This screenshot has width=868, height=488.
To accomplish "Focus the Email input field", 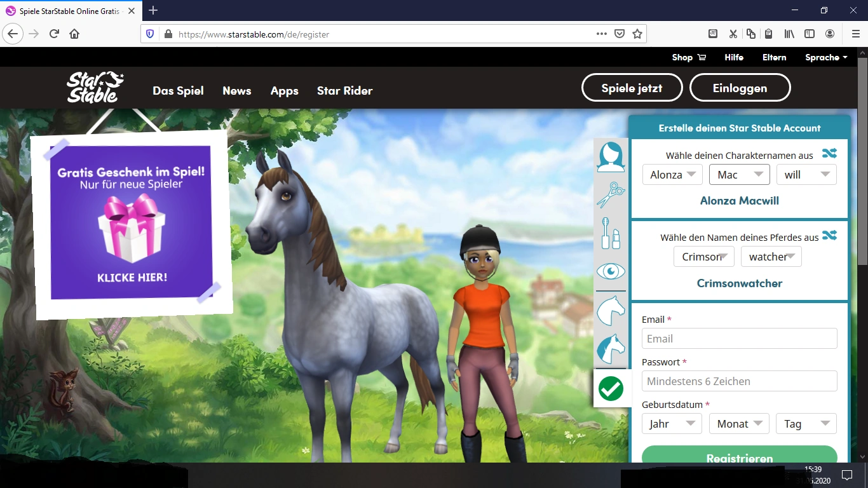I will point(740,339).
